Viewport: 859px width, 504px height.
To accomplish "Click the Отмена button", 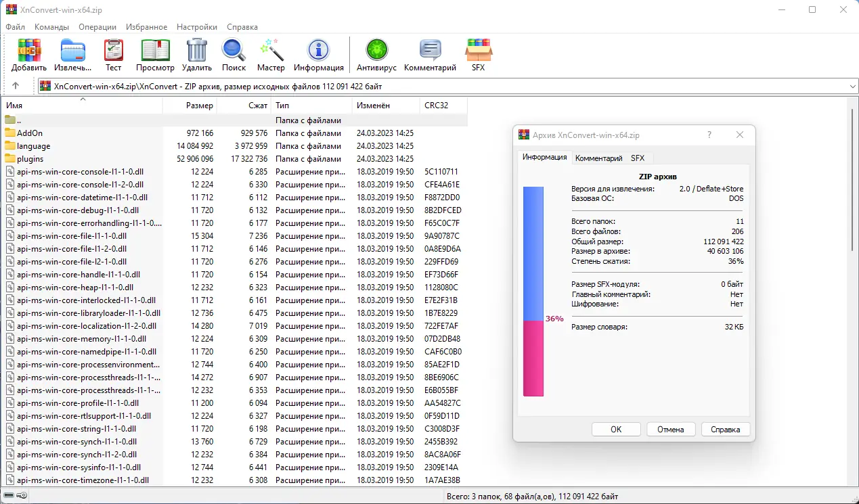I will pyautogui.click(x=671, y=429).
